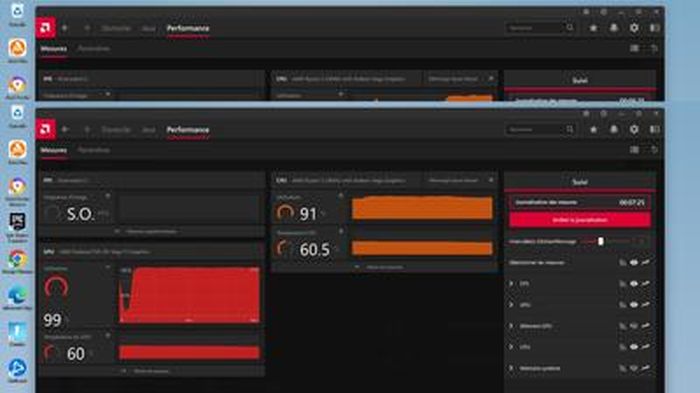Click the search magnifier icon
The image size is (700, 393).
(570, 130)
